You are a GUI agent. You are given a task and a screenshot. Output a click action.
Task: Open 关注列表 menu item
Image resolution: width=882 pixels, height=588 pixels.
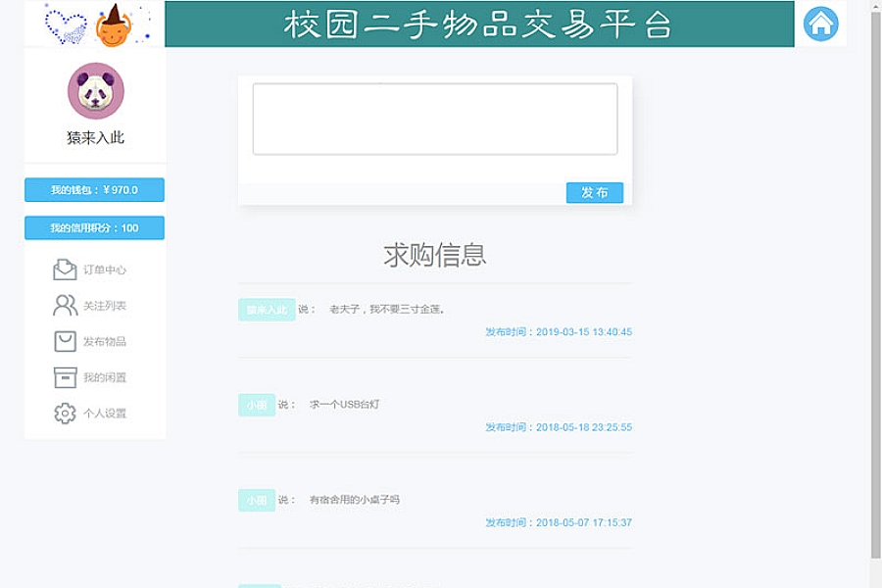click(x=105, y=306)
